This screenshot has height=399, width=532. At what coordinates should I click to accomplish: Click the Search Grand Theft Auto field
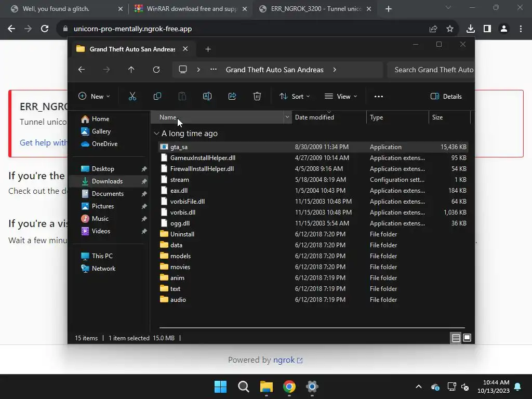point(431,70)
